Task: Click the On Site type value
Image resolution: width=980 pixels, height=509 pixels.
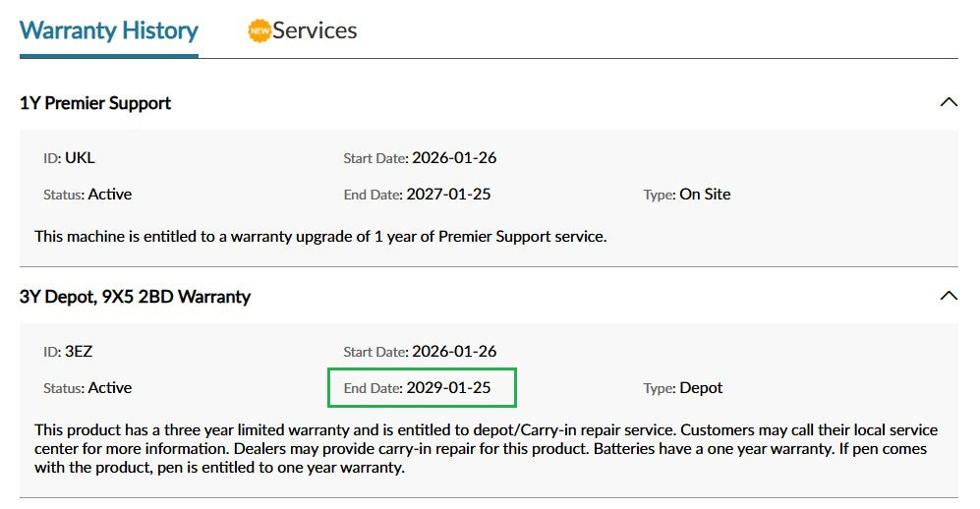Action: 705,195
